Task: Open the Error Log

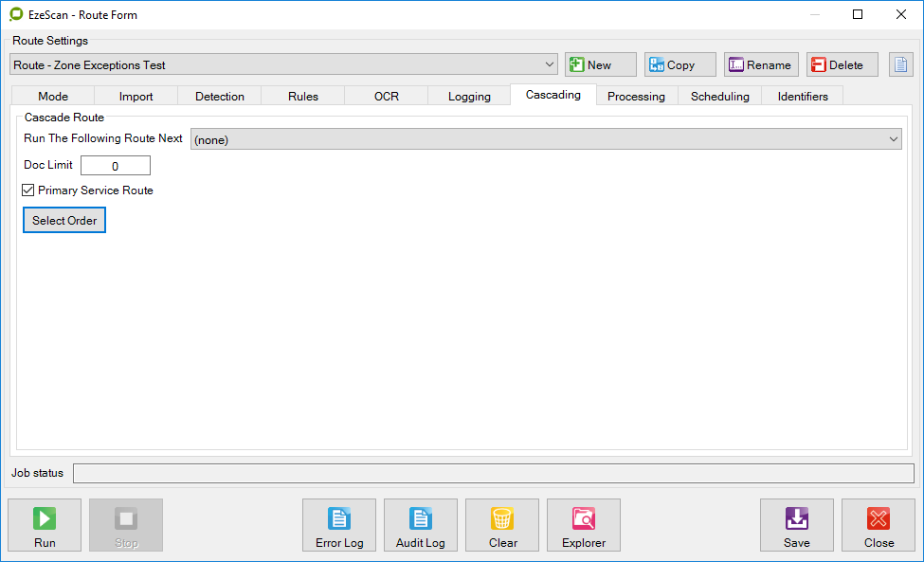Action: pos(339,525)
